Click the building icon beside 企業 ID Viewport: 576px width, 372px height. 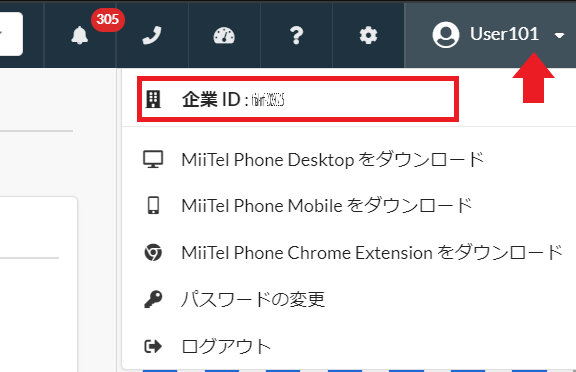tap(153, 99)
